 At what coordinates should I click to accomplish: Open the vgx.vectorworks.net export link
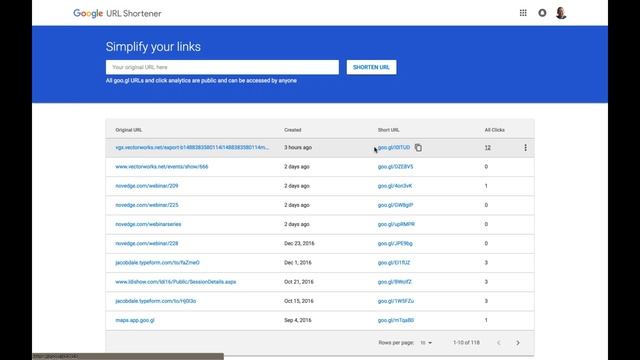(x=192, y=147)
